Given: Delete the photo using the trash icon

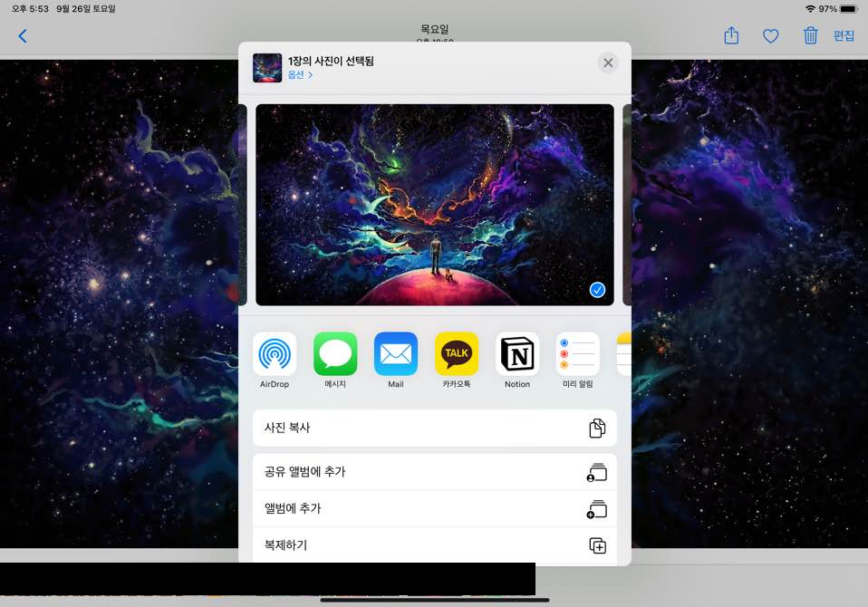Looking at the screenshot, I should click(810, 35).
